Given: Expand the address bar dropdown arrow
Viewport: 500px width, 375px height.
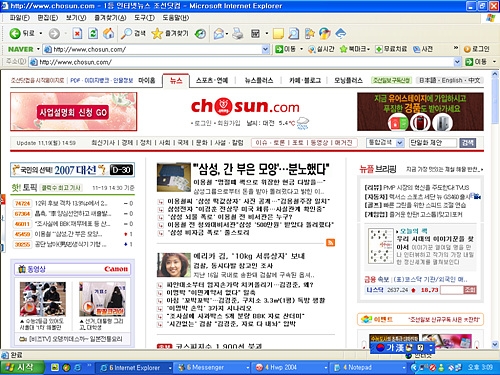Looking at the screenshot, I should [x=457, y=62].
